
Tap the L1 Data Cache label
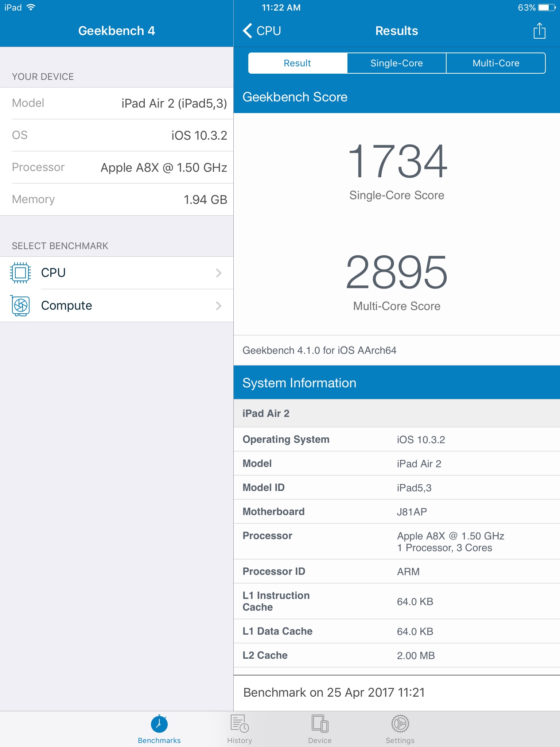click(x=277, y=631)
